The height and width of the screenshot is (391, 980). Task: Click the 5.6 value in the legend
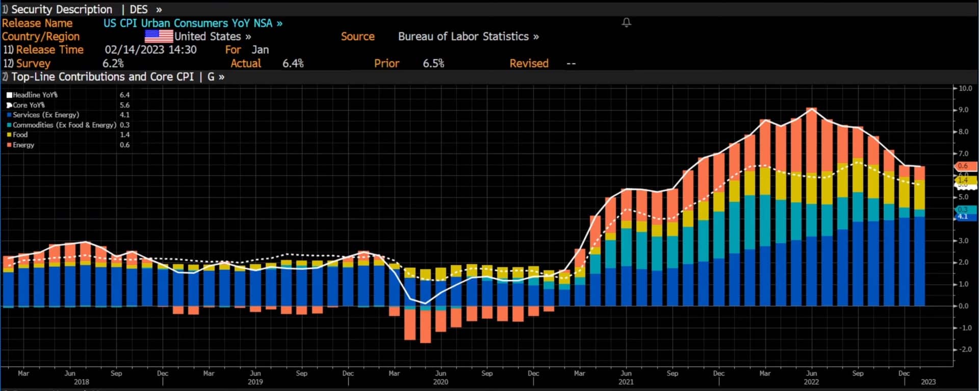tap(125, 105)
